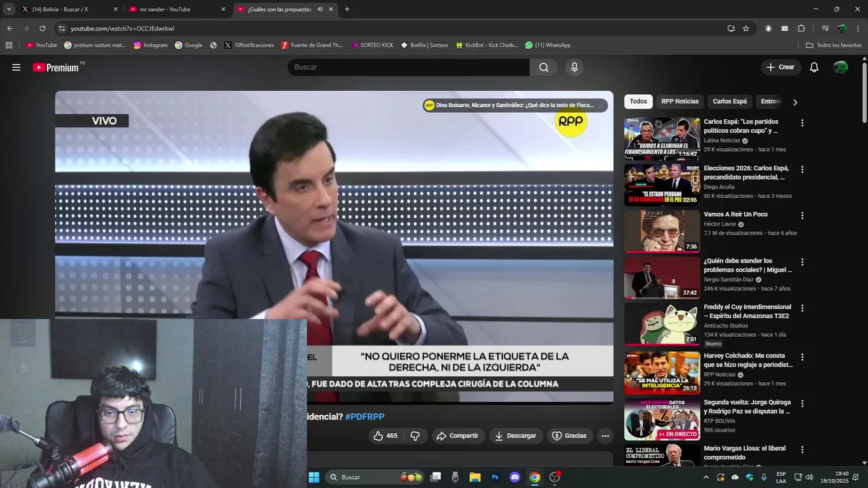Go back in Chrome

tap(9, 28)
